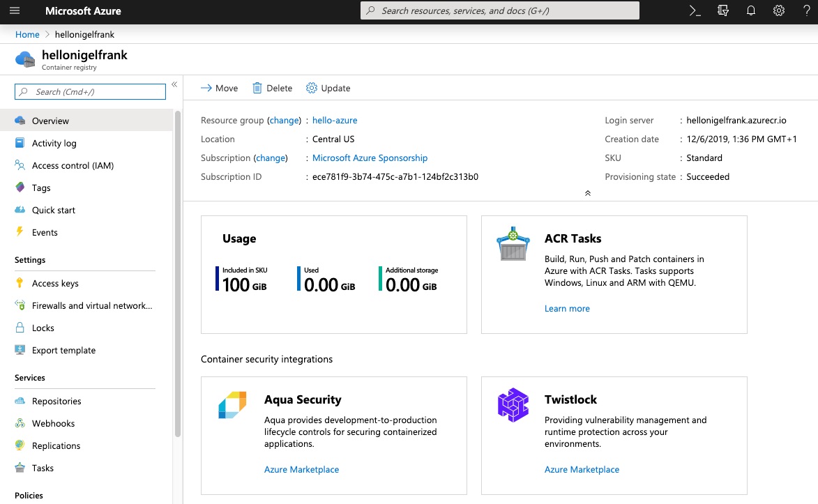Open Aqua Security Azure Marketplace link
818x504 pixels.
[x=301, y=470]
